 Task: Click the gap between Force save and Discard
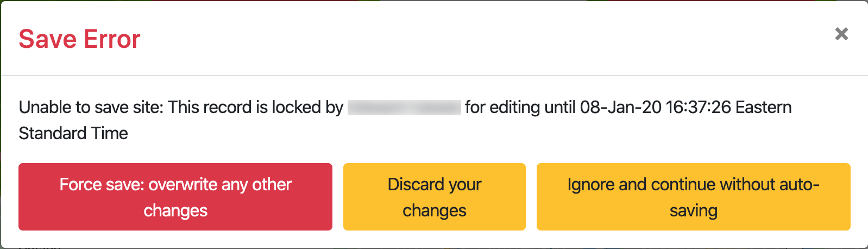pyautogui.click(x=338, y=197)
